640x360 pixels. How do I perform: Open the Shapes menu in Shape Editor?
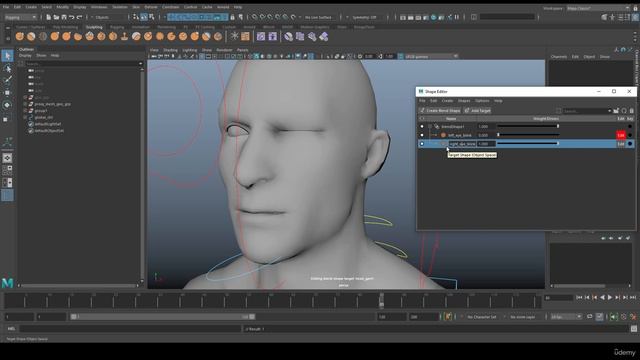tap(464, 100)
